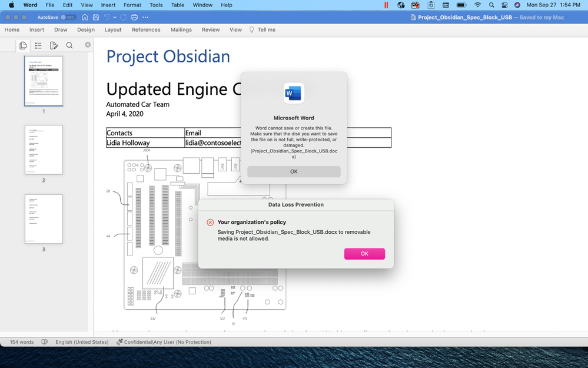The image size is (588, 368).
Task: Click the battery icon in menu bar
Action: (x=461, y=5)
